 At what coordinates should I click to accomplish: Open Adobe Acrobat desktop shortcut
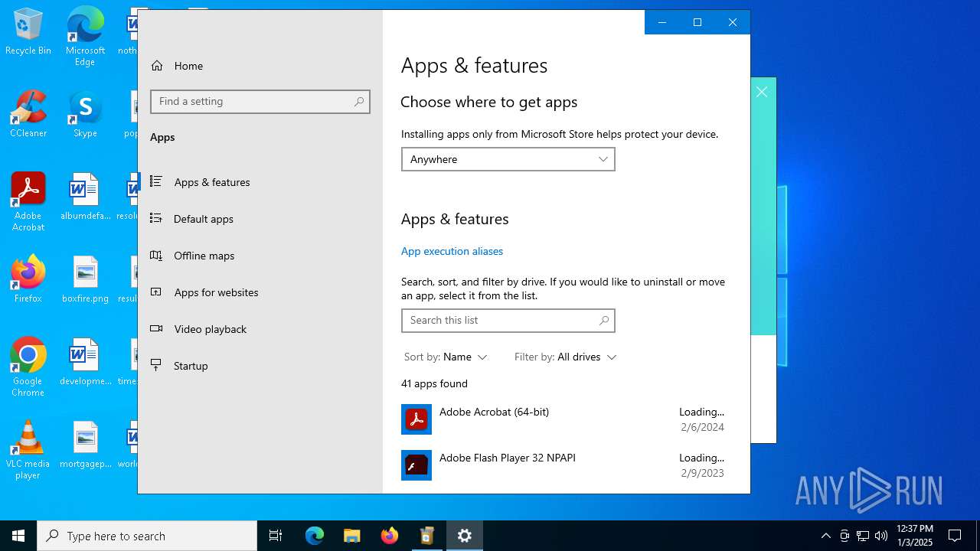point(28,202)
